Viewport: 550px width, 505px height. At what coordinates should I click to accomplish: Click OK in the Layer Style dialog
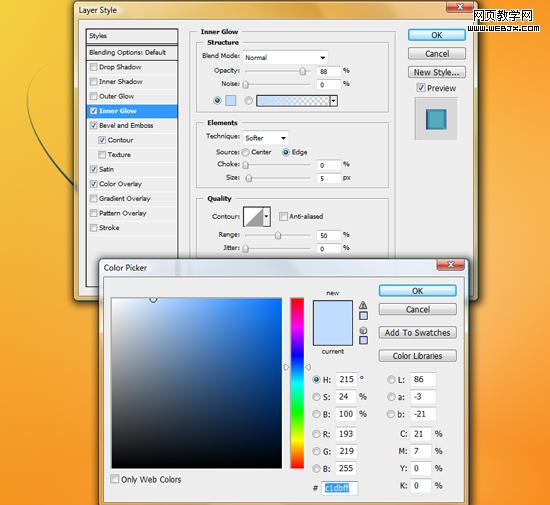[437, 35]
